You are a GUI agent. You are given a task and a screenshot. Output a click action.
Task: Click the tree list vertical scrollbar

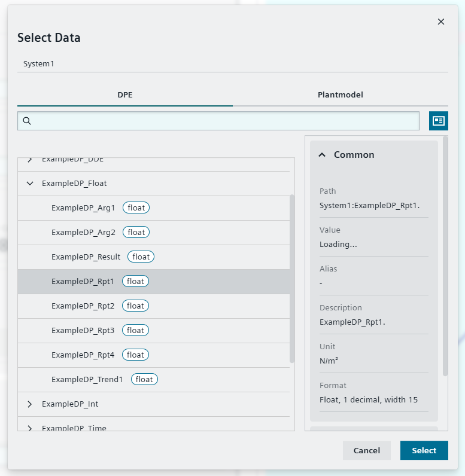pyautogui.click(x=292, y=278)
